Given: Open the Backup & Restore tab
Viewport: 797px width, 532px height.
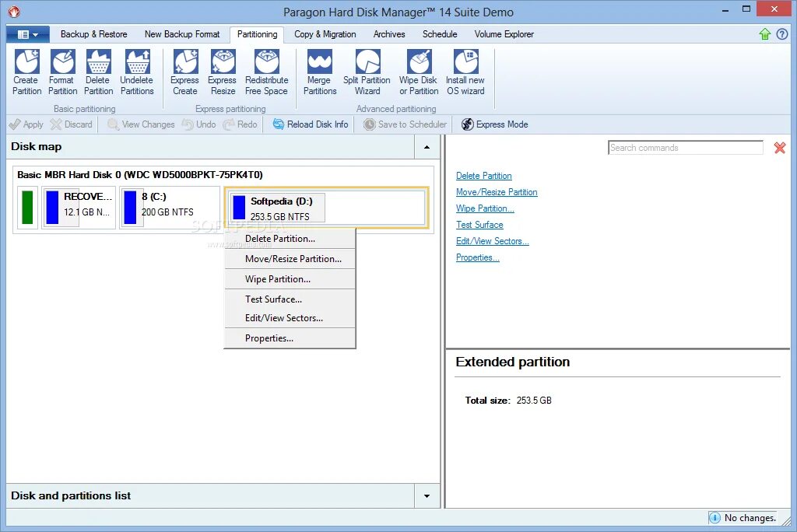Looking at the screenshot, I should [x=93, y=34].
